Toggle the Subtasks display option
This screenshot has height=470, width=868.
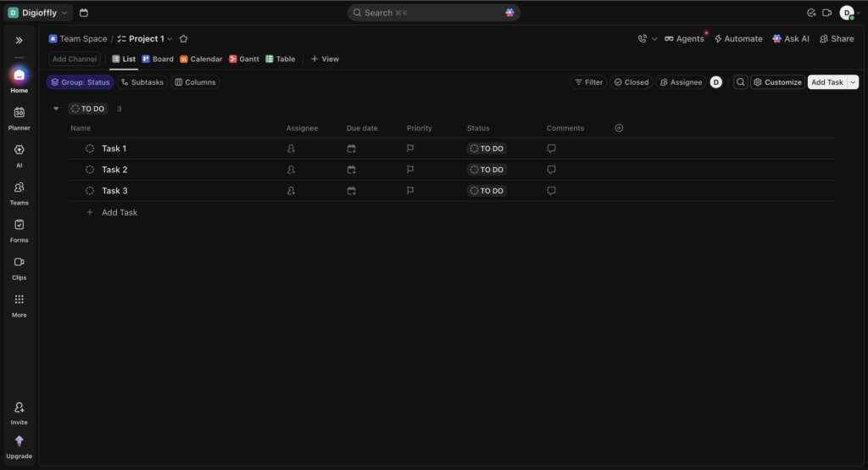coord(142,82)
